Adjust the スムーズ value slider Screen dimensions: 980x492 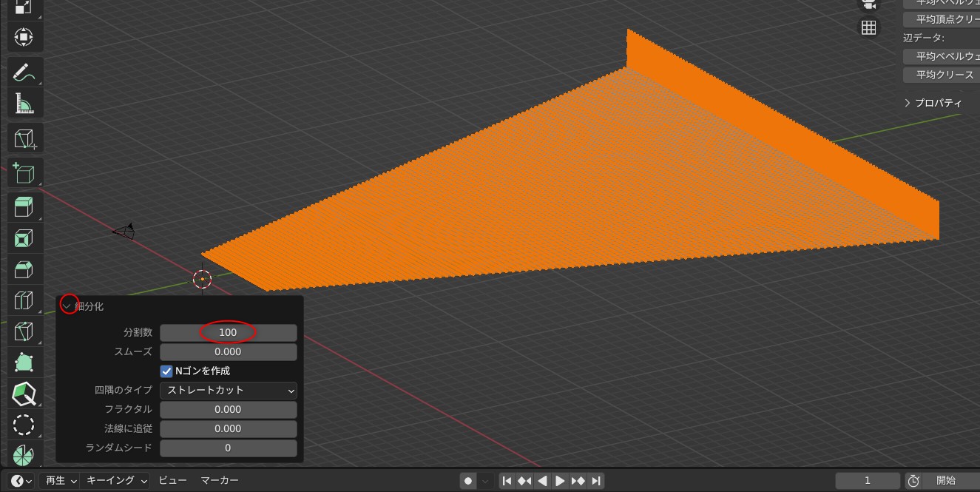click(228, 351)
